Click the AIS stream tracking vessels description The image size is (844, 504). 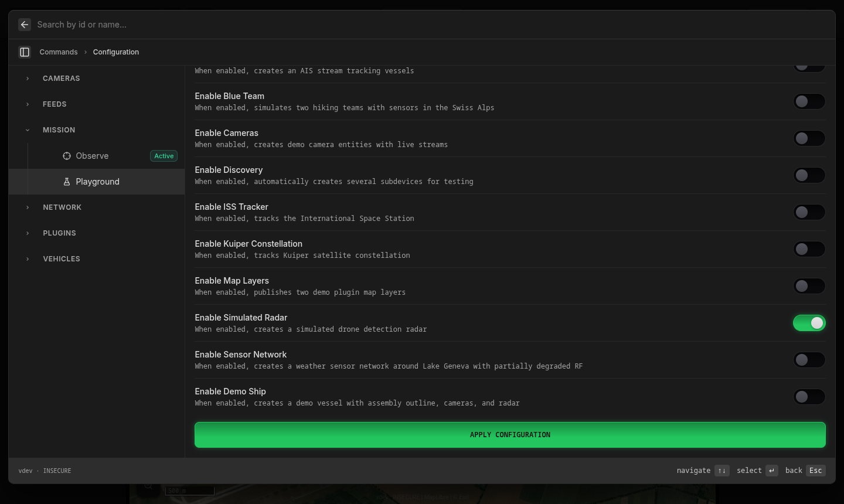[x=304, y=71]
